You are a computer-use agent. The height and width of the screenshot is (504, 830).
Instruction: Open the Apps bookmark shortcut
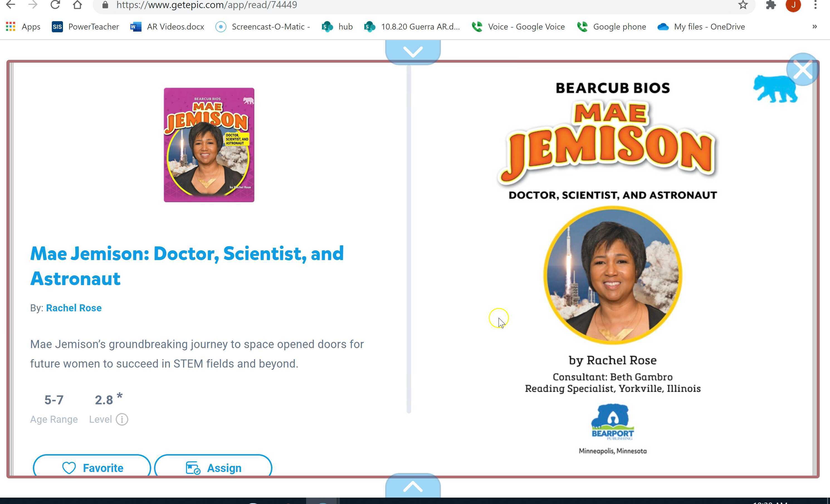pos(23,27)
